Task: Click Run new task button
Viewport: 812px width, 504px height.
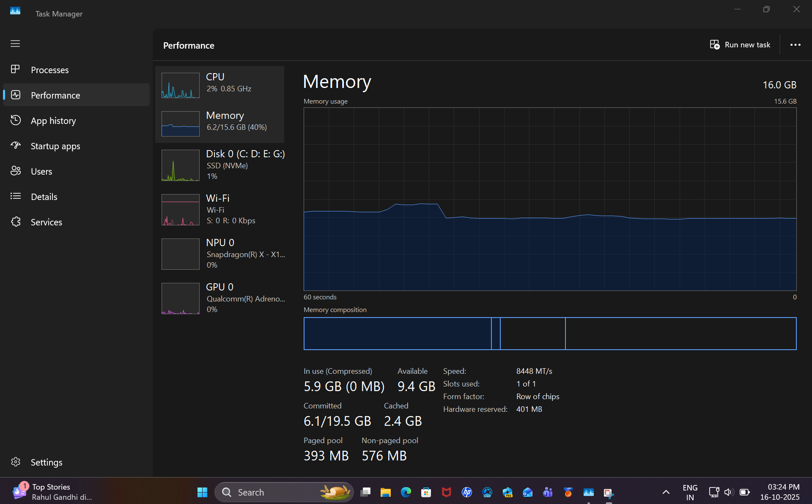Action: pyautogui.click(x=740, y=45)
